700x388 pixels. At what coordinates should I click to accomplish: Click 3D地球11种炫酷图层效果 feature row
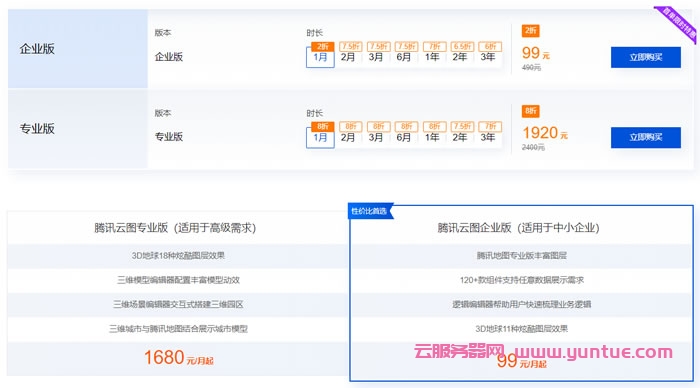[521, 329]
